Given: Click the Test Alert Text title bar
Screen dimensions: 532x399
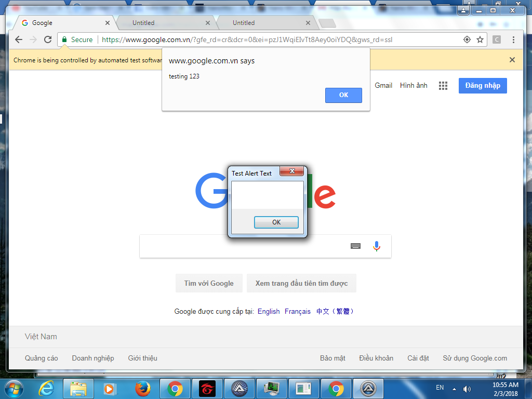Looking at the screenshot, I should [x=252, y=174].
